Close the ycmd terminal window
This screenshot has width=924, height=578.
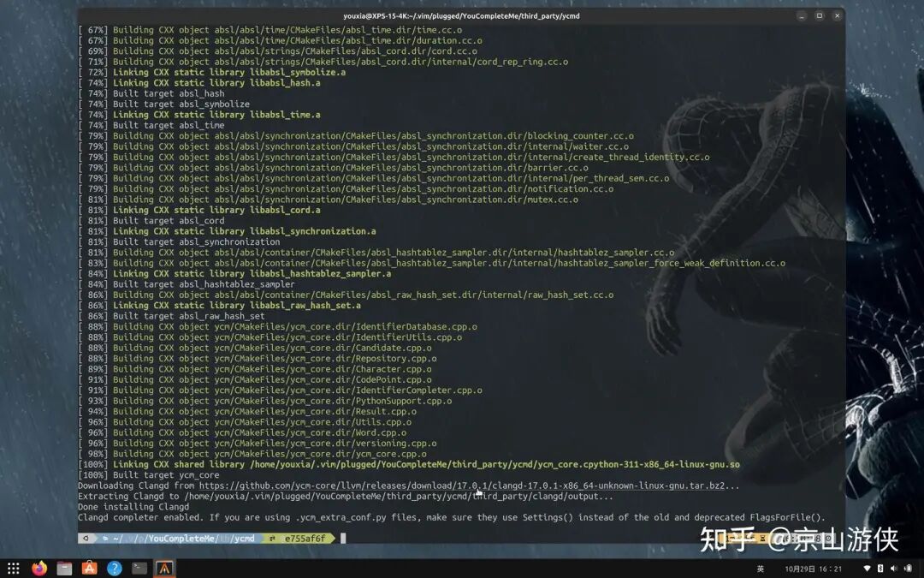[x=837, y=16]
